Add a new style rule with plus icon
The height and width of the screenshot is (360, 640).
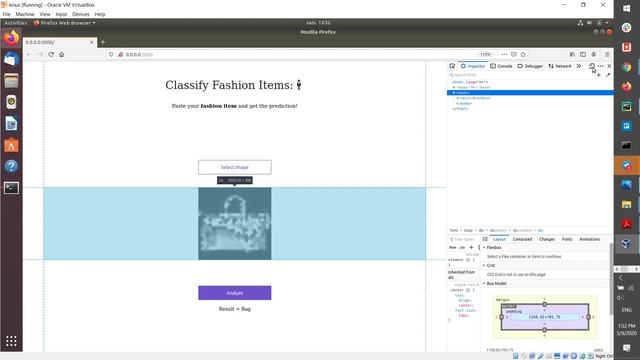[471, 247]
